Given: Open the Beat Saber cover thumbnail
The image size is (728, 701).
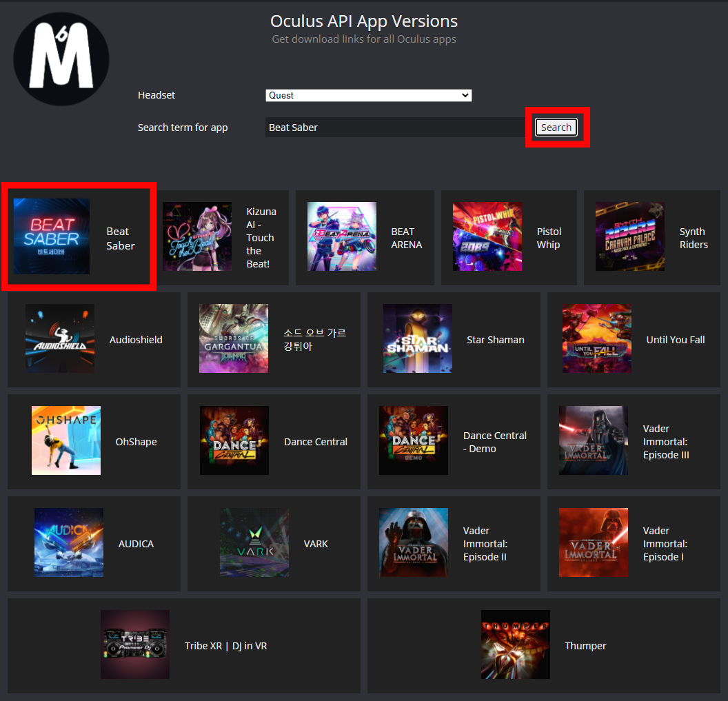Looking at the screenshot, I should [x=52, y=236].
